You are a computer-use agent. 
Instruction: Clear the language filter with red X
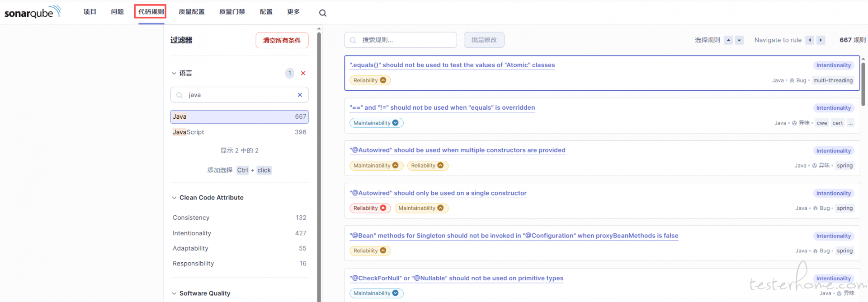(x=303, y=73)
